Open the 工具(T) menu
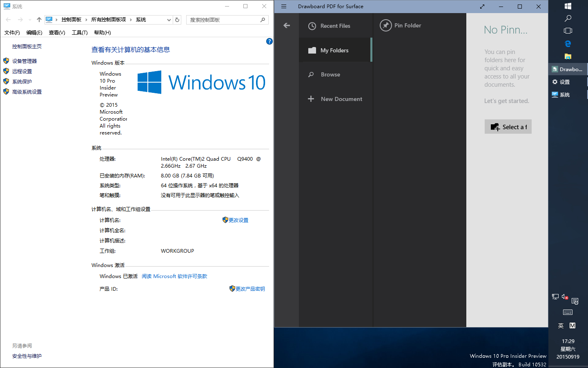The width and height of the screenshot is (588, 368). [x=80, y=33]
